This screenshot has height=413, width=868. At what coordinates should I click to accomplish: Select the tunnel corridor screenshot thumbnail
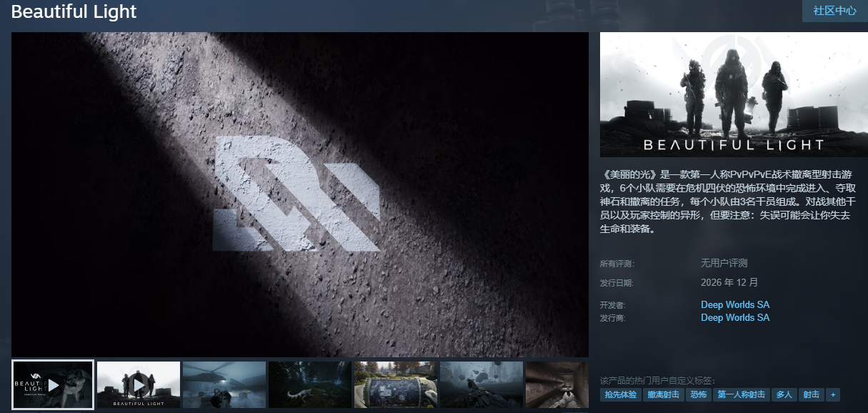click(x=557, y=384)
